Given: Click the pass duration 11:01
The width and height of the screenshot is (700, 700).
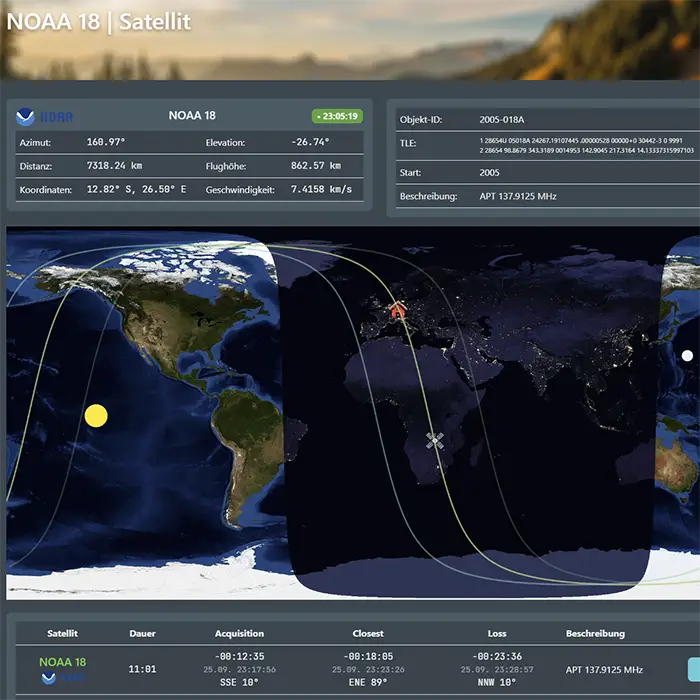Looking at the screenshot, I should (x=142, y=669).
